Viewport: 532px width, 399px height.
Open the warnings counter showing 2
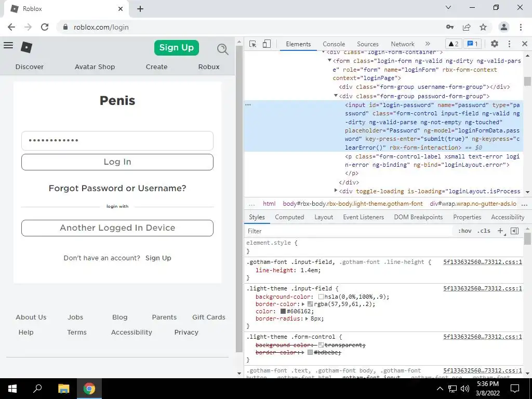pyautogui.click(x=453, y=44)
